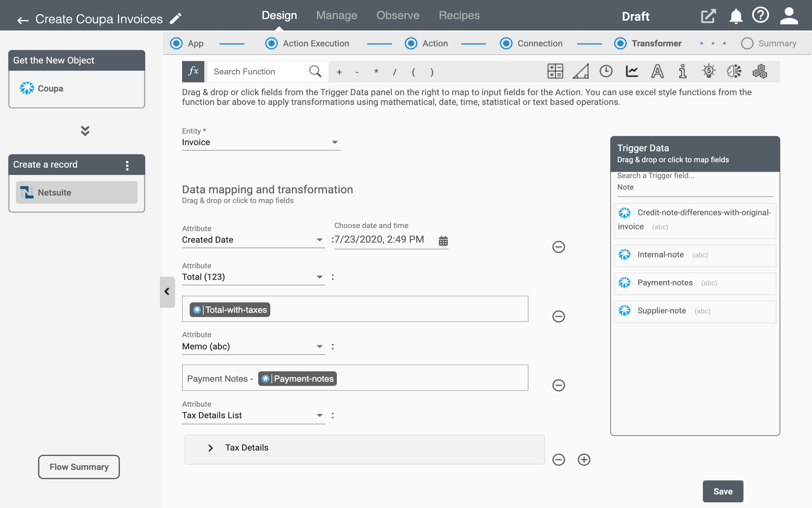Go back using the left arrow icon

pos(23,20)
